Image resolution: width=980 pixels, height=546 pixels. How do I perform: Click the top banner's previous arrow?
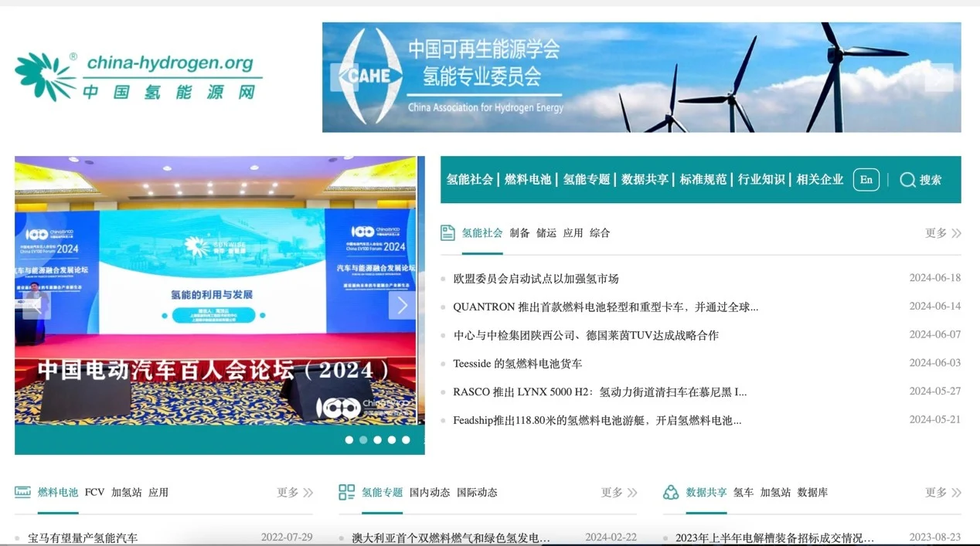(x=344, y=77)
